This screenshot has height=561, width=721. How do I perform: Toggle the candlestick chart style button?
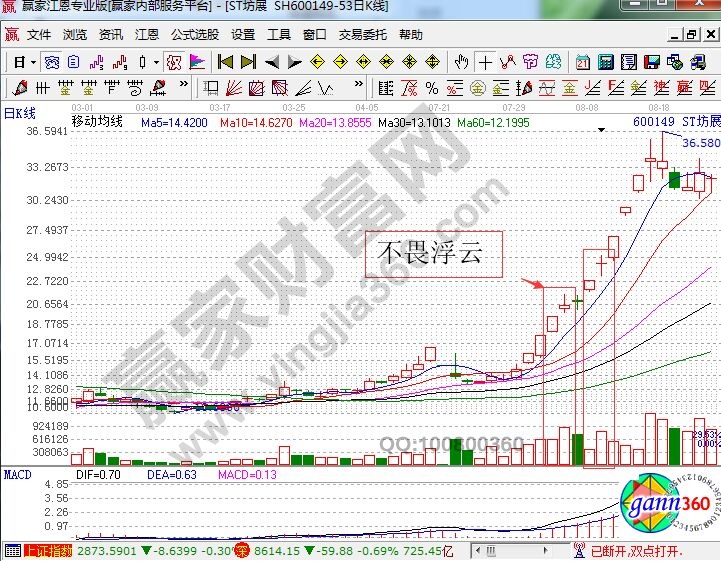point(141,62)
